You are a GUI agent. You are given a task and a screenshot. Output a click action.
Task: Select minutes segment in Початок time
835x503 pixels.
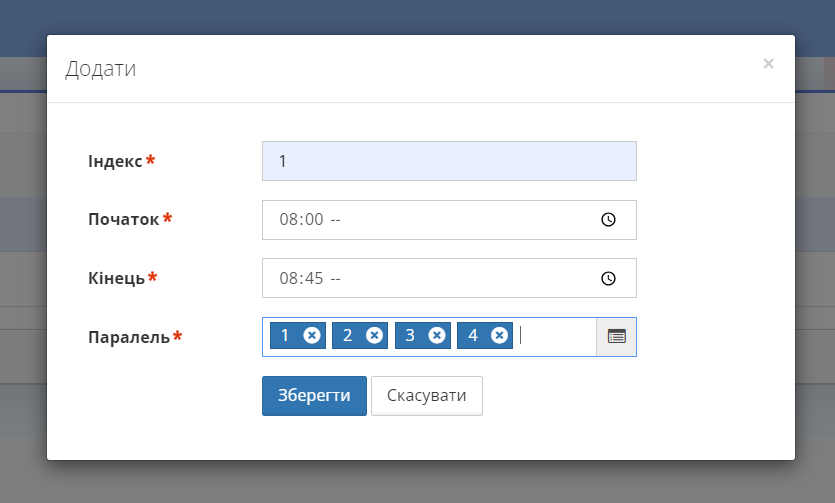coord(313,220)
